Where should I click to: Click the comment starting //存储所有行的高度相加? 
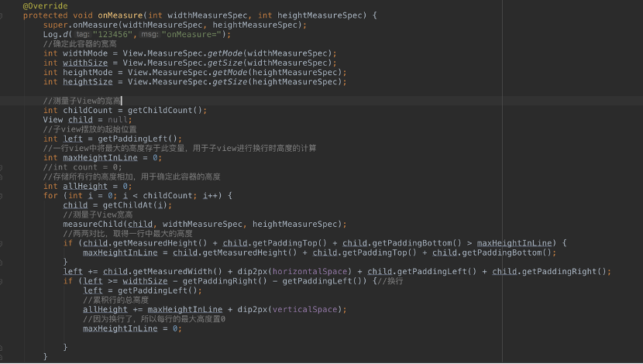(132, 177)
